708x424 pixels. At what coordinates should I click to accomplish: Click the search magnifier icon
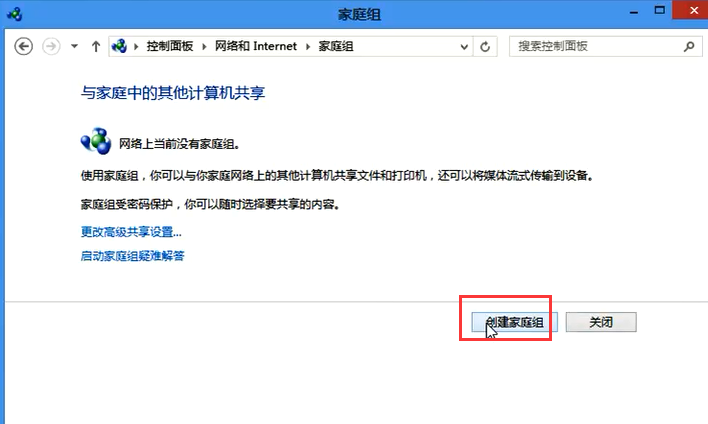[x=689, y=46]
